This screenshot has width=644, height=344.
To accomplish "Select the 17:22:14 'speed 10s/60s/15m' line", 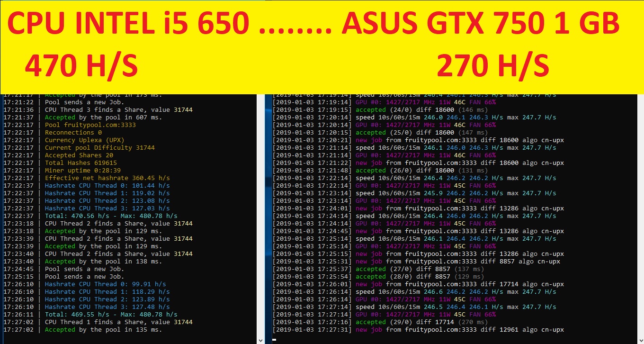I will coord(414,178).
